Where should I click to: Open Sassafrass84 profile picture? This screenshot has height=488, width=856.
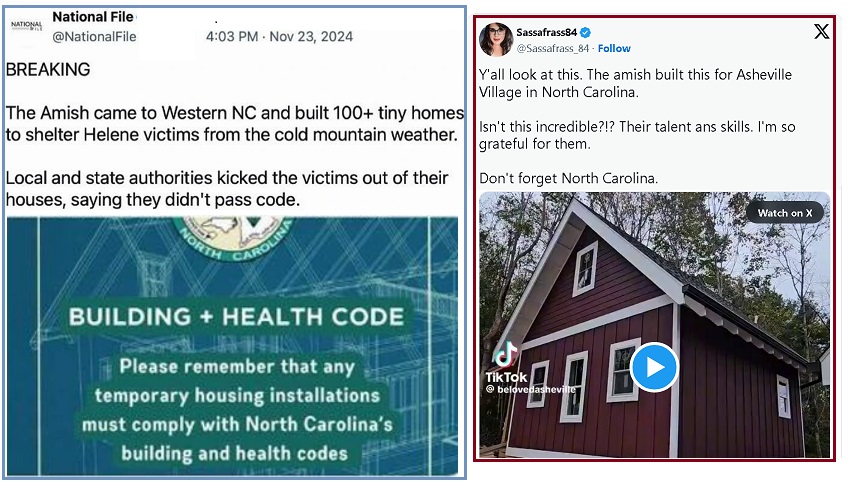pyautogui.click(x=496, y=40)
